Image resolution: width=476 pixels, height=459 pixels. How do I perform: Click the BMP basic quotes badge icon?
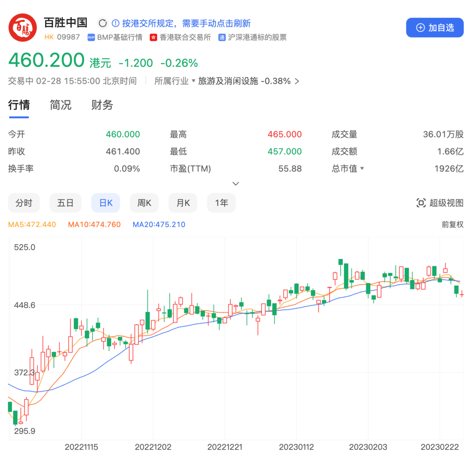tap(91, 37)
